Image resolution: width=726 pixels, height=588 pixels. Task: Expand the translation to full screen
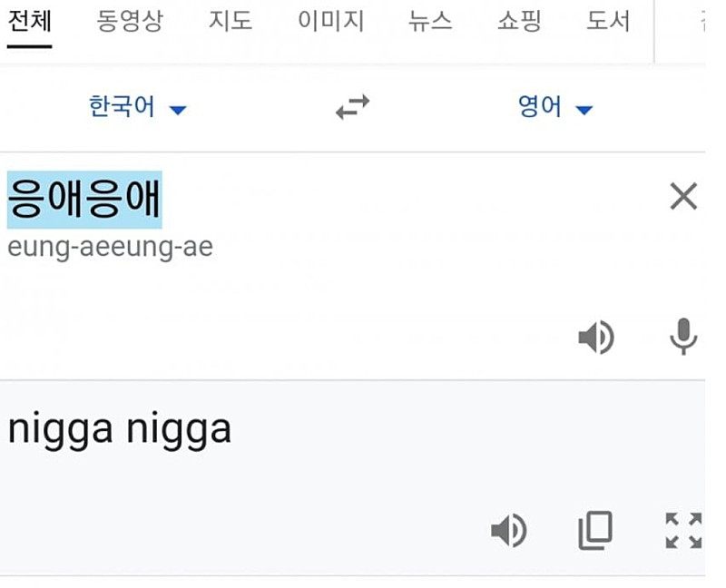click(x=682, y=531)
